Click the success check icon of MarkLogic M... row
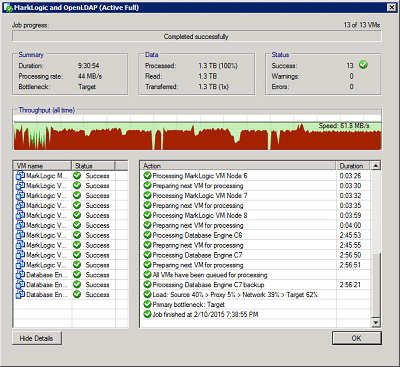 click(77, 176)
